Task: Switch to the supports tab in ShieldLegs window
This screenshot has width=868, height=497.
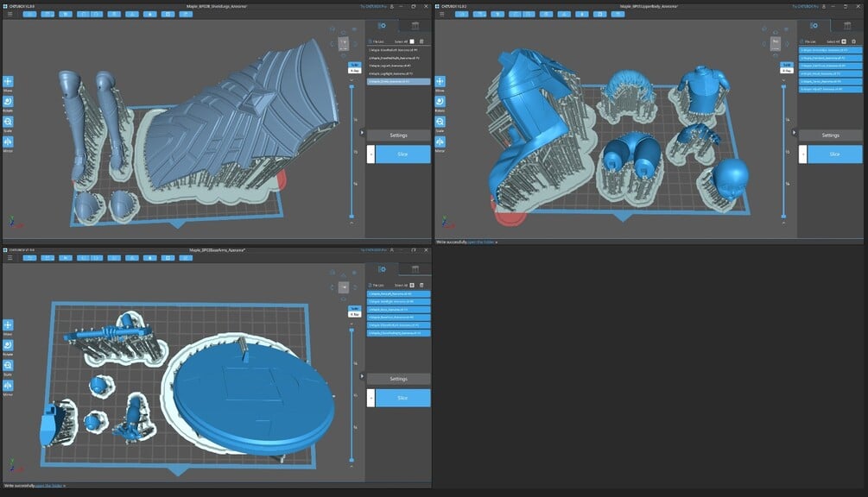Action: pos(415,25)
